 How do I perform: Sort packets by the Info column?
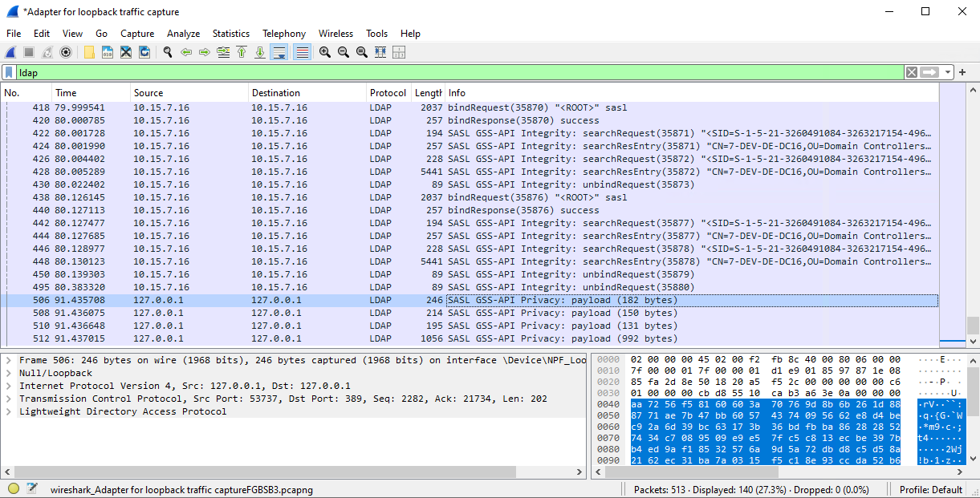point(691,93)
